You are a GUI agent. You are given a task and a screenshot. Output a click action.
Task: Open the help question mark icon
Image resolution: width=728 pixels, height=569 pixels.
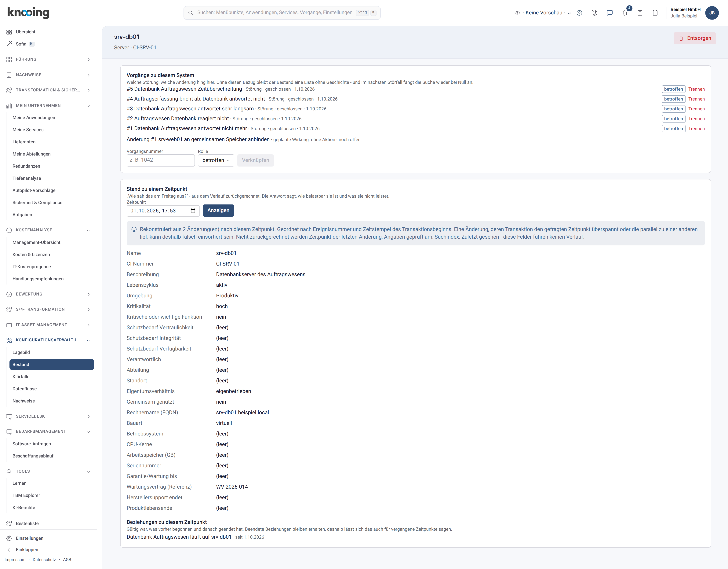(x=579, y=13)
